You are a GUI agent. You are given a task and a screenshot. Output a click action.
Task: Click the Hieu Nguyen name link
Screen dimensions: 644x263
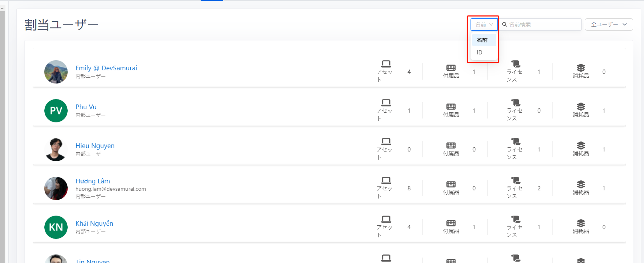point(95,146)
